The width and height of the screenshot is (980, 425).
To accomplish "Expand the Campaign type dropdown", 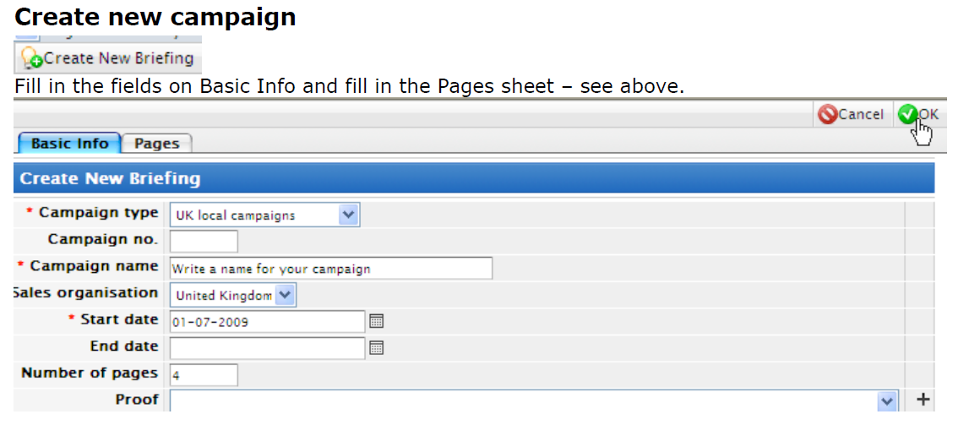I will pos(348,215).
